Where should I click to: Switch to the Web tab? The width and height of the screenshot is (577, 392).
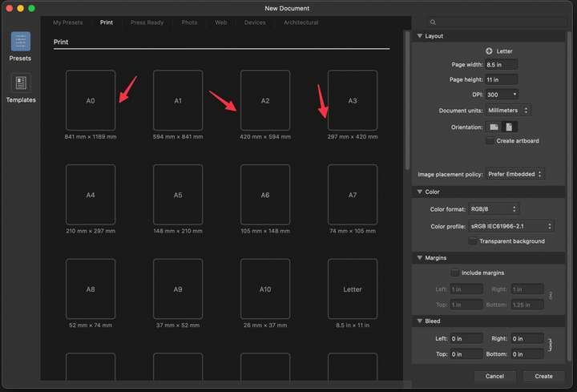[221, 22]
